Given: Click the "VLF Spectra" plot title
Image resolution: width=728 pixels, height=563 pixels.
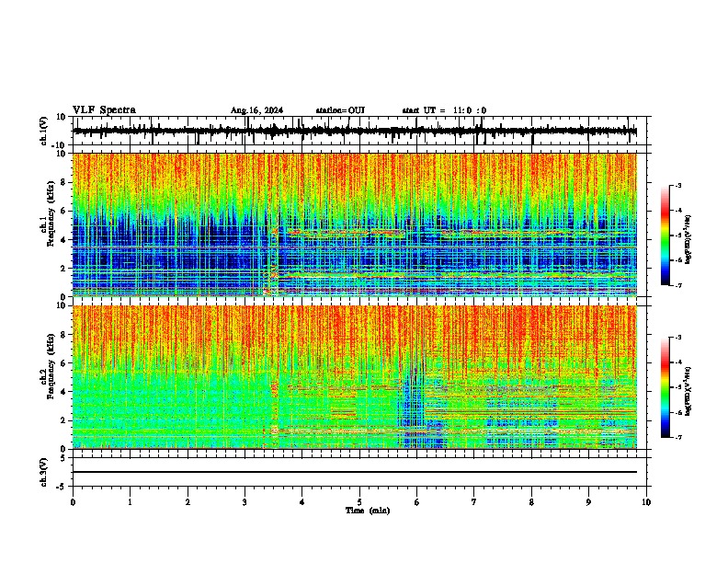Looking at the screenshot, I should 104,110.
